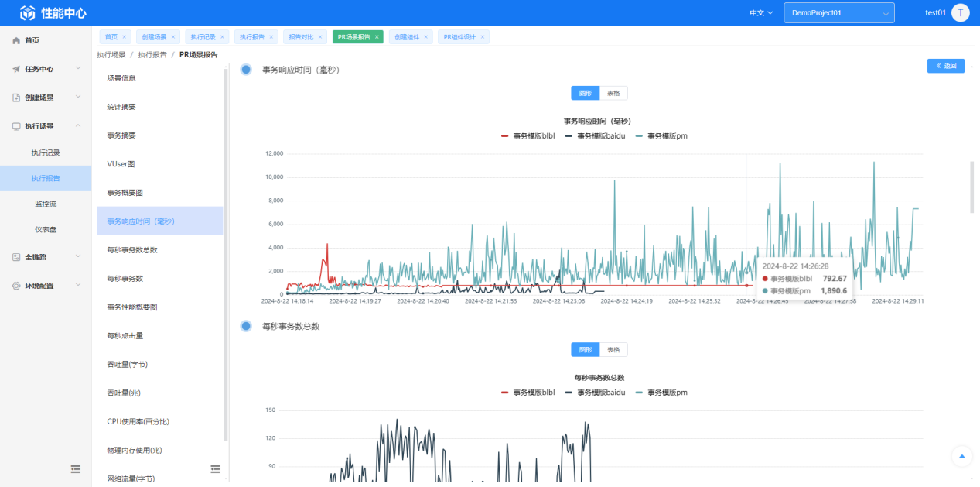Close the 报告对比 tab
Image resolution: width=980 pixels, height=487 pixels.
click(x=320, y=37)
